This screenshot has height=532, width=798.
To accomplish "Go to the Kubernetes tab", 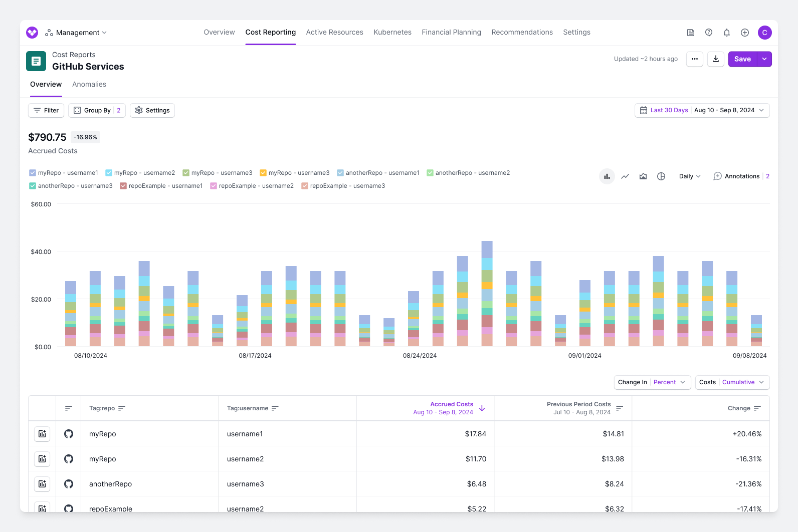I will (392, 33).
